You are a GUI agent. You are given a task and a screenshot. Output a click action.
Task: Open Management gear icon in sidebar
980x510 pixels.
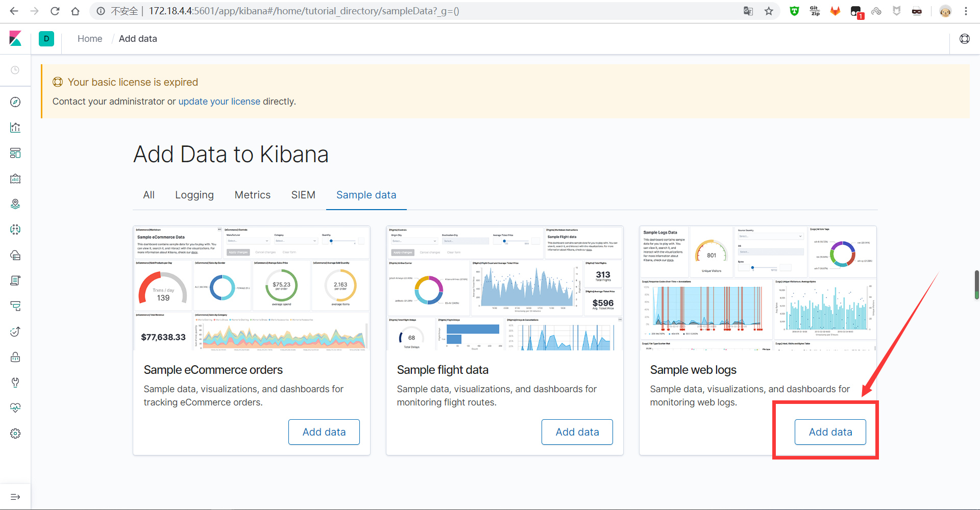[15, 433]
